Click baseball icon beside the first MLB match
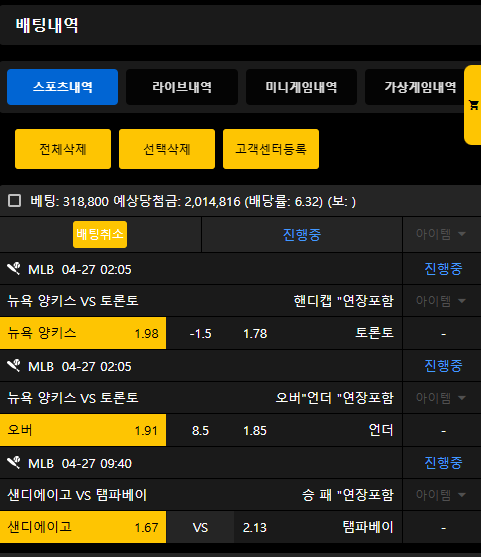Image resolution: width=481 pixels, height=557 pixels. 14,269
